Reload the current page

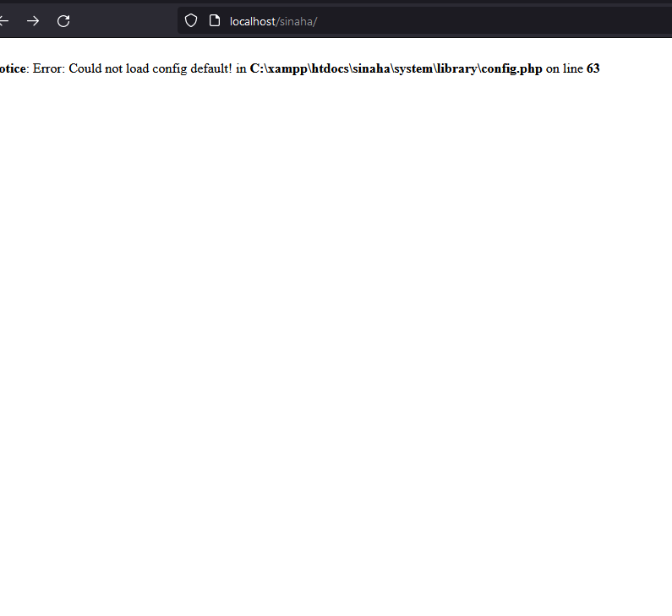tap(63, 21)
